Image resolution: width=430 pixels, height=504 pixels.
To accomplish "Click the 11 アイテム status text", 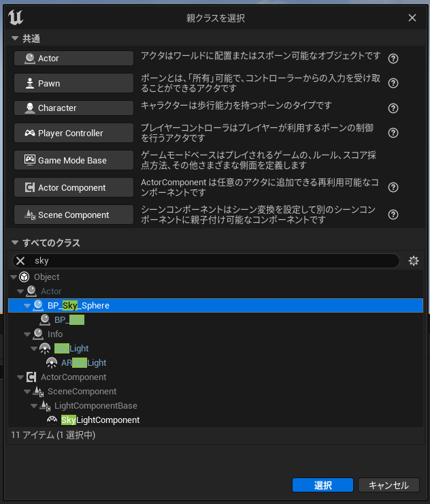I will [53, 435].
